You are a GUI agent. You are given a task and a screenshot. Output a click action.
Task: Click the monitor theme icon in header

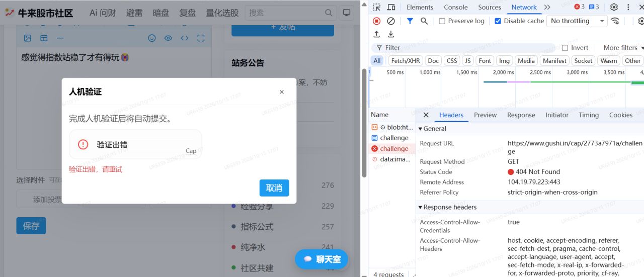click(346, 13)
